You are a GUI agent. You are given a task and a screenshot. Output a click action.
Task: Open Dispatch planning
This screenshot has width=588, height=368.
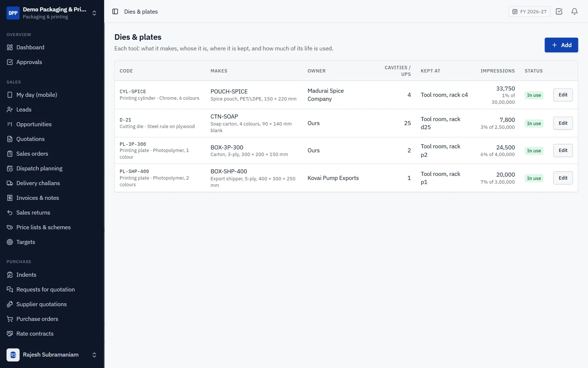click(39, 169)
